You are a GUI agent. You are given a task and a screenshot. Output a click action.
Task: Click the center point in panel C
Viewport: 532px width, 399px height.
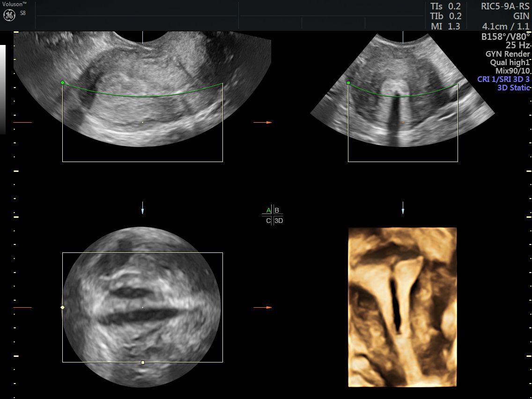(143, 308)
